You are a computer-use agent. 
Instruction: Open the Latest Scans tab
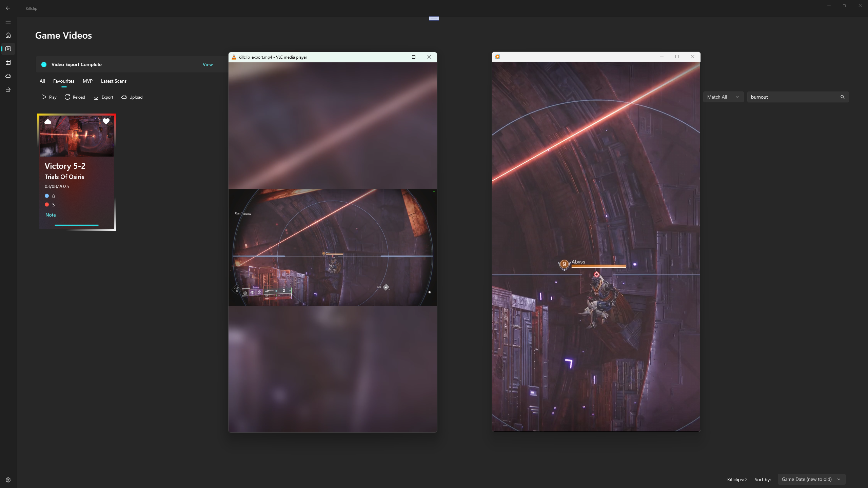113,81
